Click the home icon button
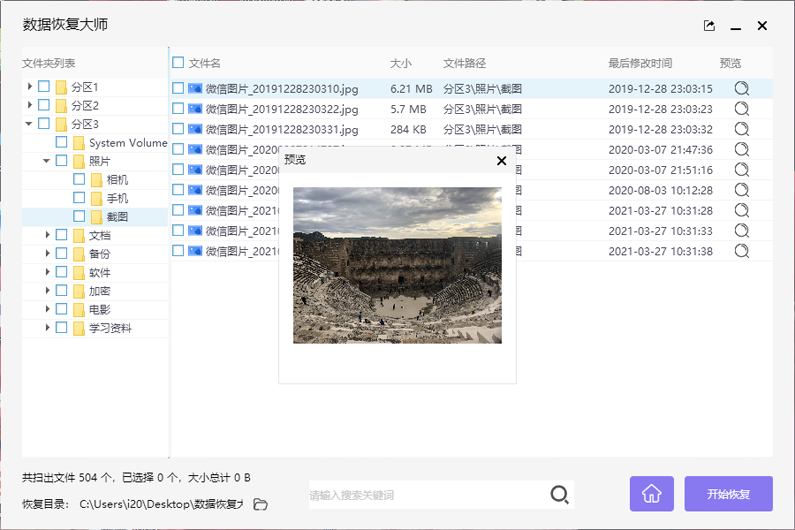The image size is (795, 530). (651, 494)
